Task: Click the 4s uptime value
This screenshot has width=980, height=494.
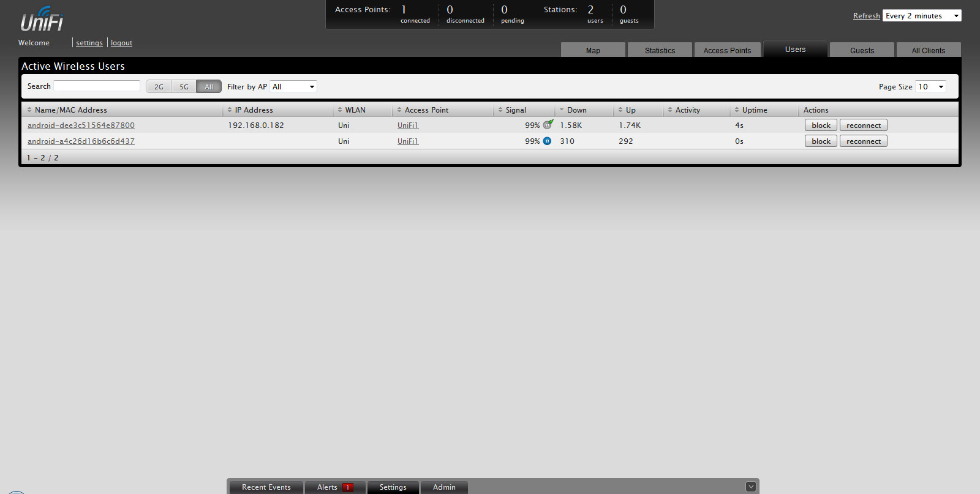Action: 739,125
